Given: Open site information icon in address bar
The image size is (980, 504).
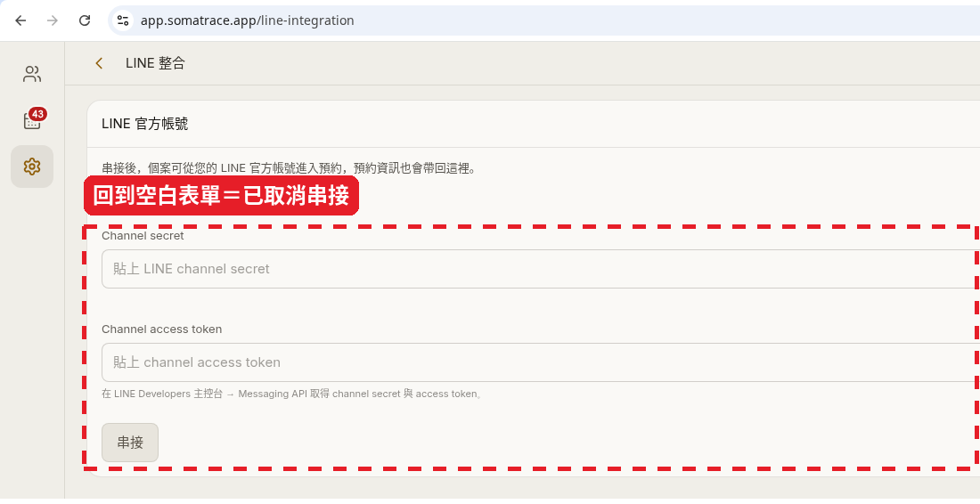Looking at the screenshot, I should point(123,20).
